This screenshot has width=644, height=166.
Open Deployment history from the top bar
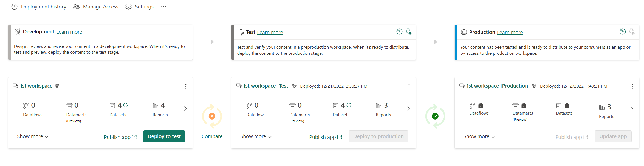pos(39,7)
